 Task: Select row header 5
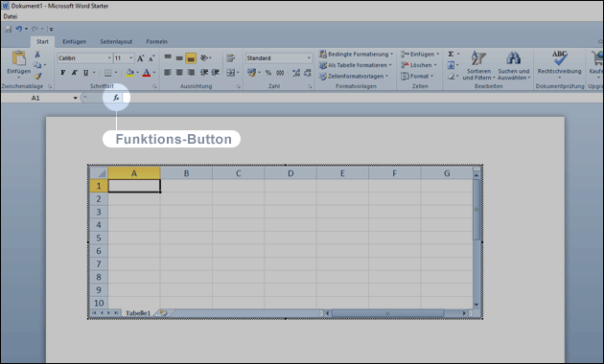pyautogui.click(x=99, y=238)
